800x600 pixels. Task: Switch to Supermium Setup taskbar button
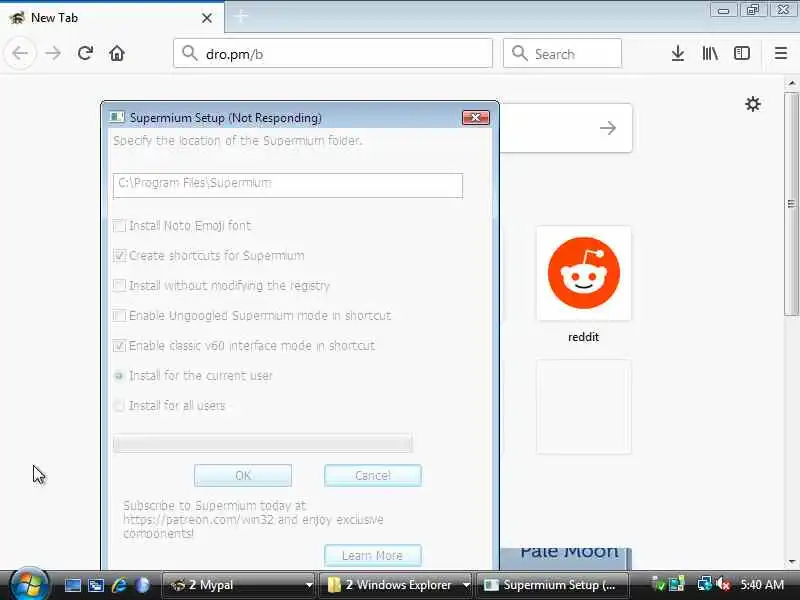pyautogui.click(x=552, y=585)
